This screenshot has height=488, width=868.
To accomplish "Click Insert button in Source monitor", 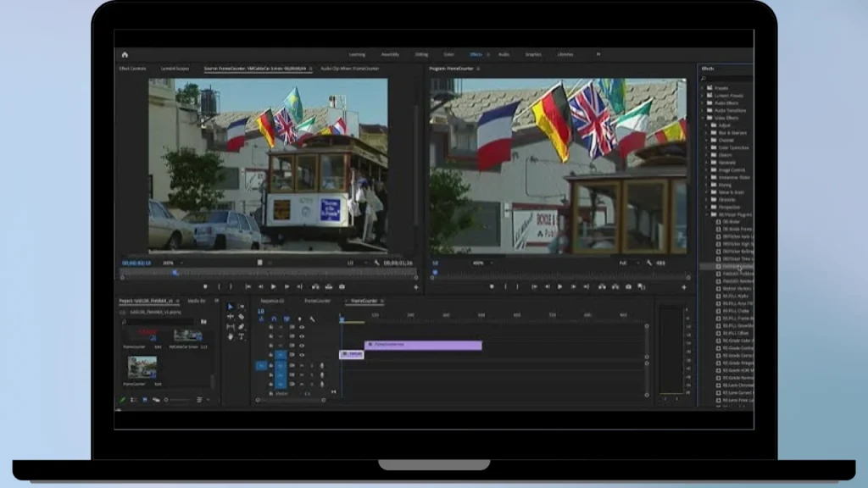I will point(315,286).
